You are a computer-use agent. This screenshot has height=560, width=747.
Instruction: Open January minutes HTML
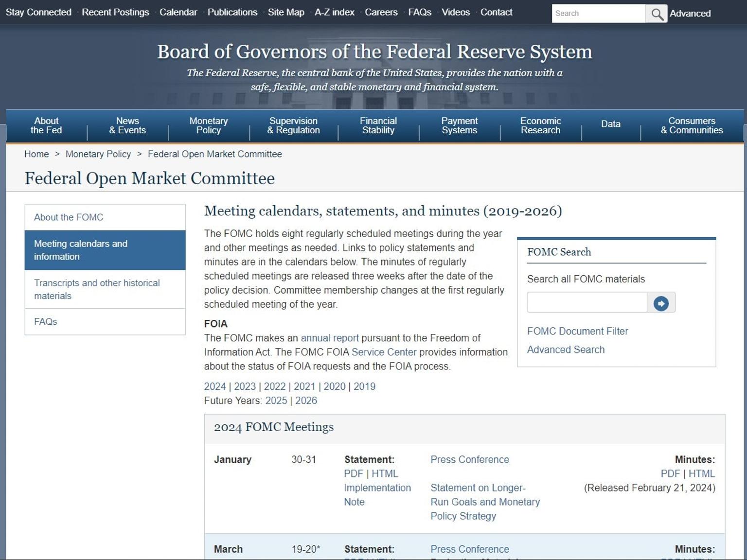(702, 473)
